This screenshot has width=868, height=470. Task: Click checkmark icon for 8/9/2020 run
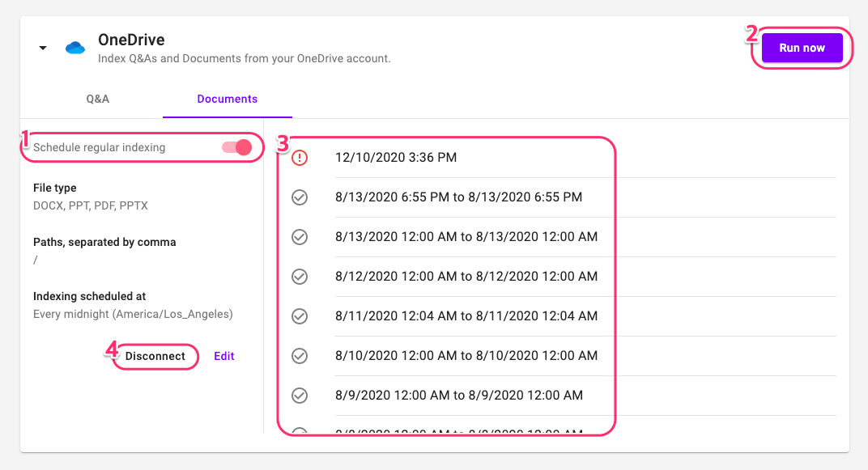click(x=300, y=396)
